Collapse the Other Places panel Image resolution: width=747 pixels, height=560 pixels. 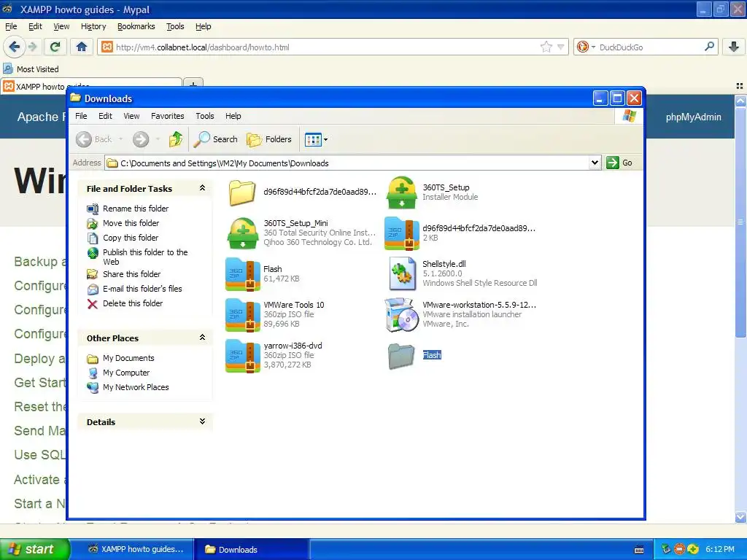tap(203, 338)
